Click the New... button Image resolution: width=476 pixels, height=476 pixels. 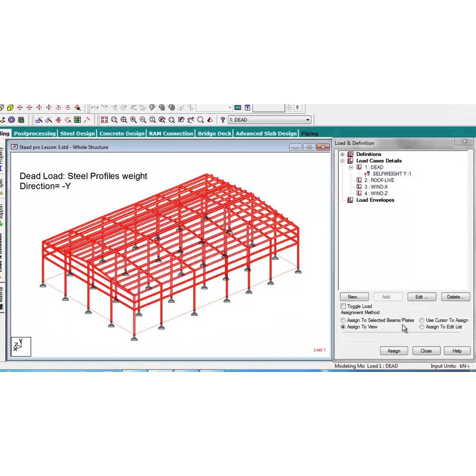point(354,297)
